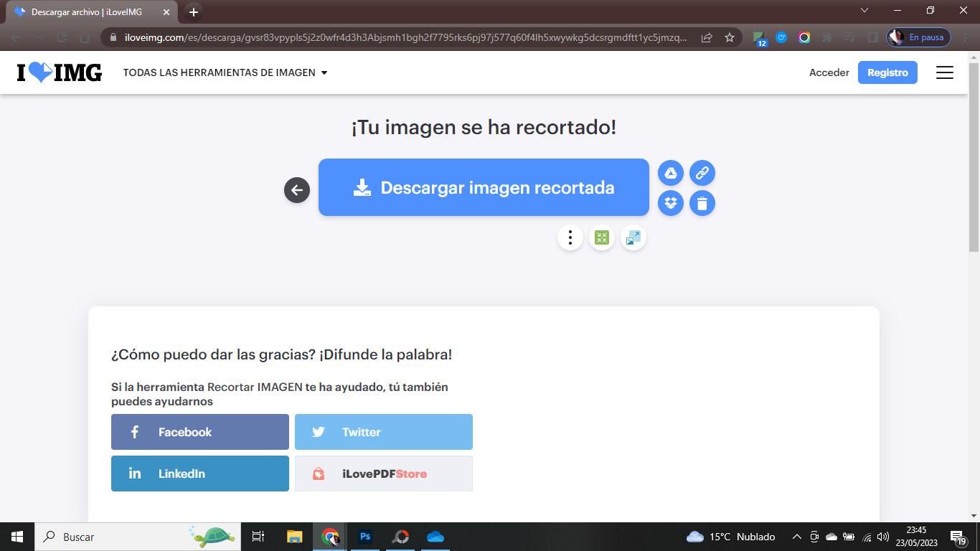Show hidden system tray icons
This screenshot has width=980, height=551.
click(796, 537)
